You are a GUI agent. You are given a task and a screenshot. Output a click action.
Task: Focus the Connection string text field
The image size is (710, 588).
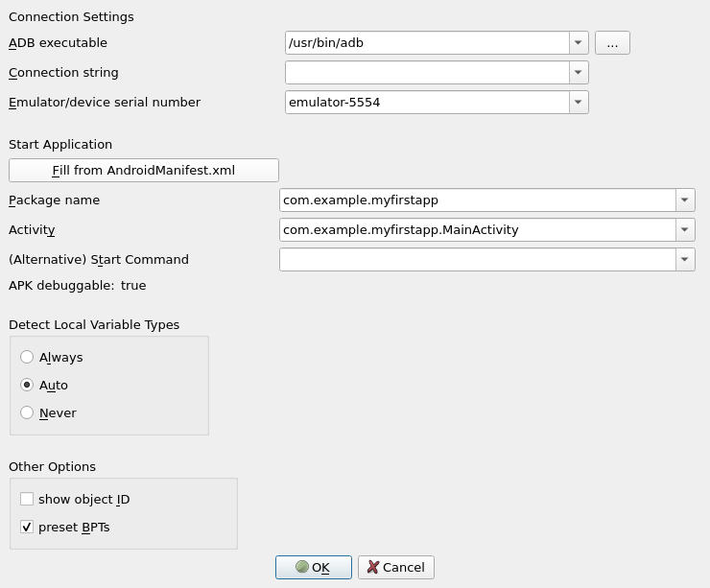[x=427, y=72]
